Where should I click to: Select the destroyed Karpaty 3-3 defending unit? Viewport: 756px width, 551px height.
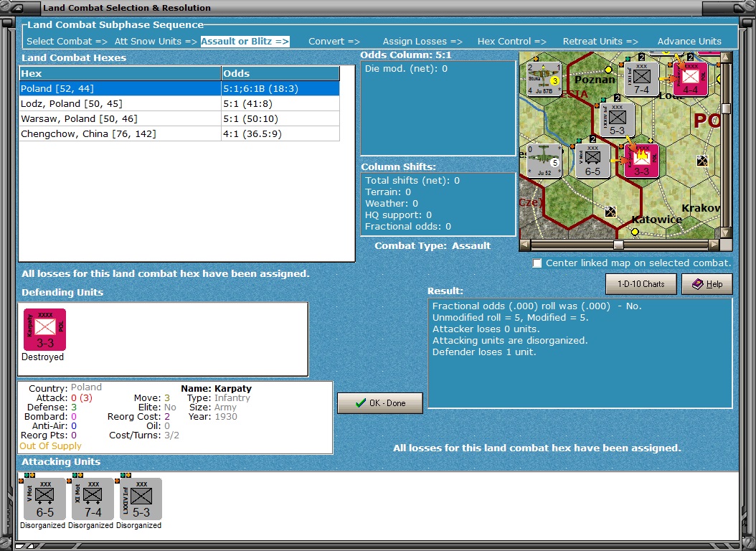point(45,330)
